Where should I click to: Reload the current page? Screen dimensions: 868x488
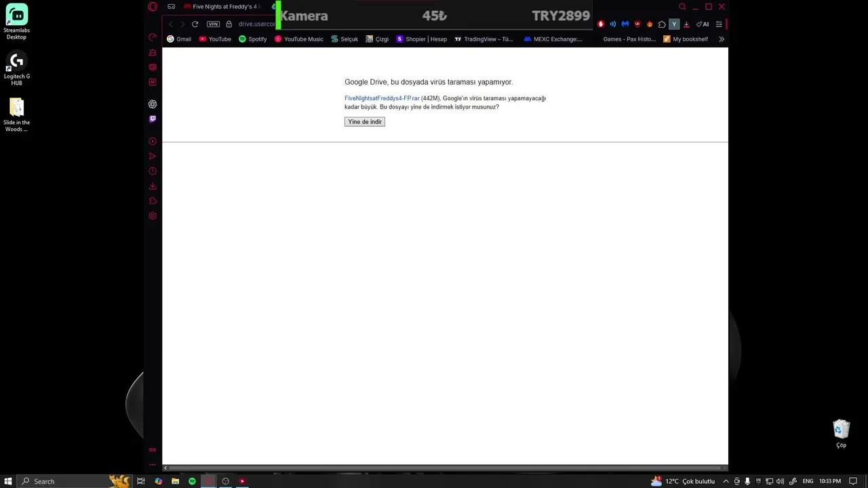[x=195, y=24]
